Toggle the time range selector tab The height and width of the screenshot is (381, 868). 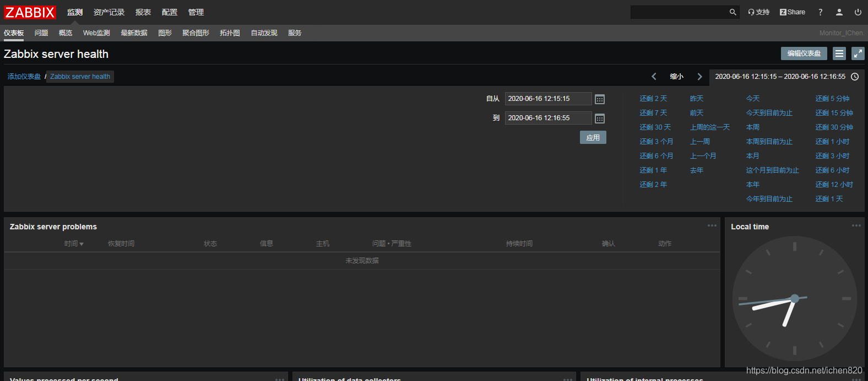pos(787,77)
